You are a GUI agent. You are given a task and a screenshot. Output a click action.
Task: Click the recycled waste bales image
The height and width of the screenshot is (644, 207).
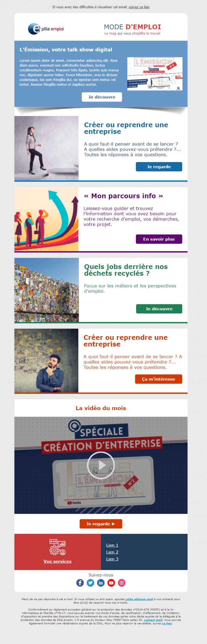point(47,290)
